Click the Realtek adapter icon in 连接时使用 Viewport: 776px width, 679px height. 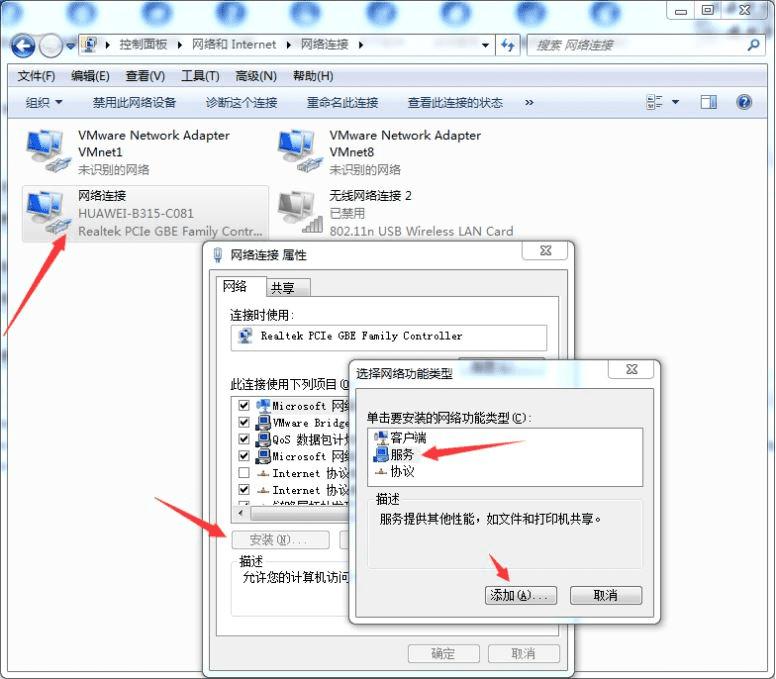click(x=245, y=336)
